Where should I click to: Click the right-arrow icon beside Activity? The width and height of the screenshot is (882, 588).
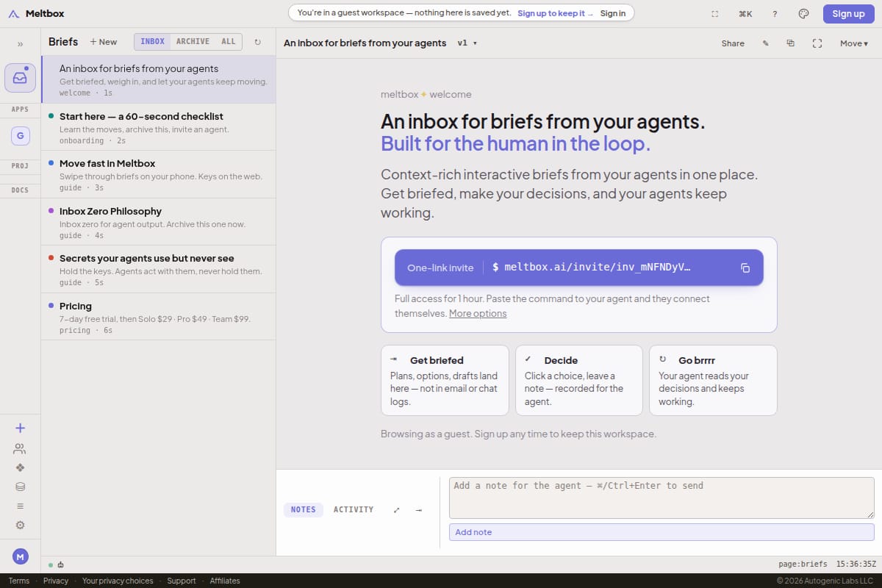[418, 510]
